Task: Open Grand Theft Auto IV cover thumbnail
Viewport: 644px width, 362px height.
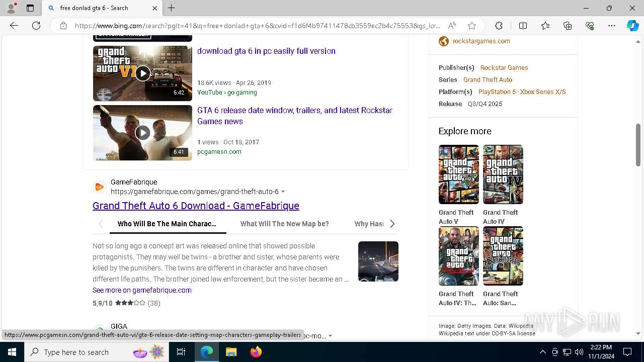Action: pos(503,174)
